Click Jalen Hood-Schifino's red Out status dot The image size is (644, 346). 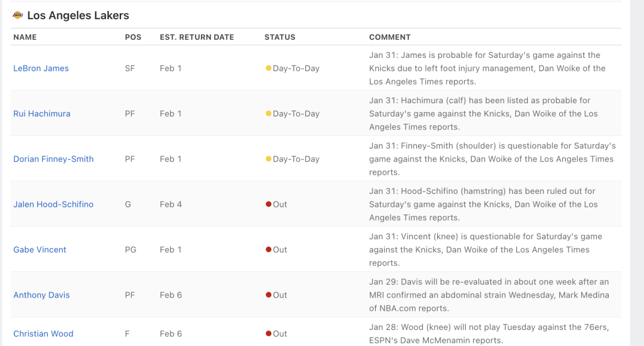tap(268, 204)
